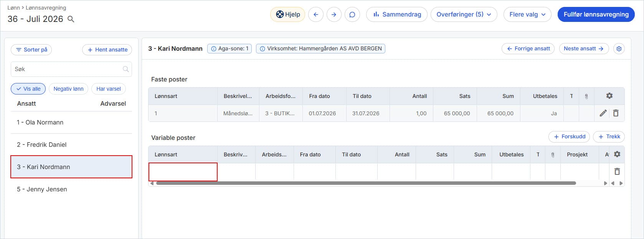Go to next payroll with right arrow
Viewport: 644px width, 239px height.
[334, 15]
